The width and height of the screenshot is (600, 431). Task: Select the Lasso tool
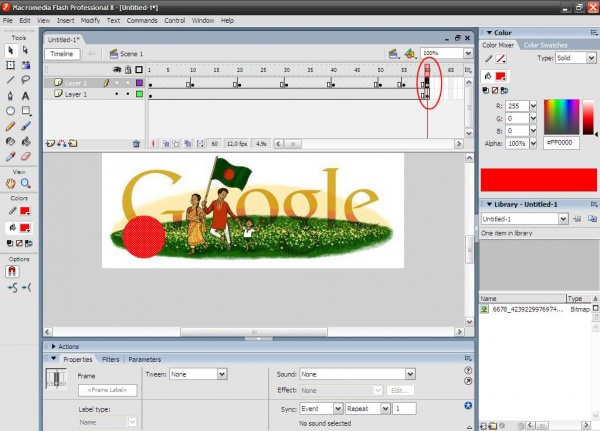point(25,80)
